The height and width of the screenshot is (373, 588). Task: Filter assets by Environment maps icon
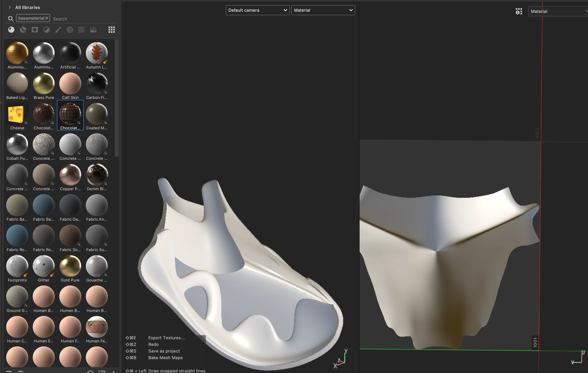93,30
